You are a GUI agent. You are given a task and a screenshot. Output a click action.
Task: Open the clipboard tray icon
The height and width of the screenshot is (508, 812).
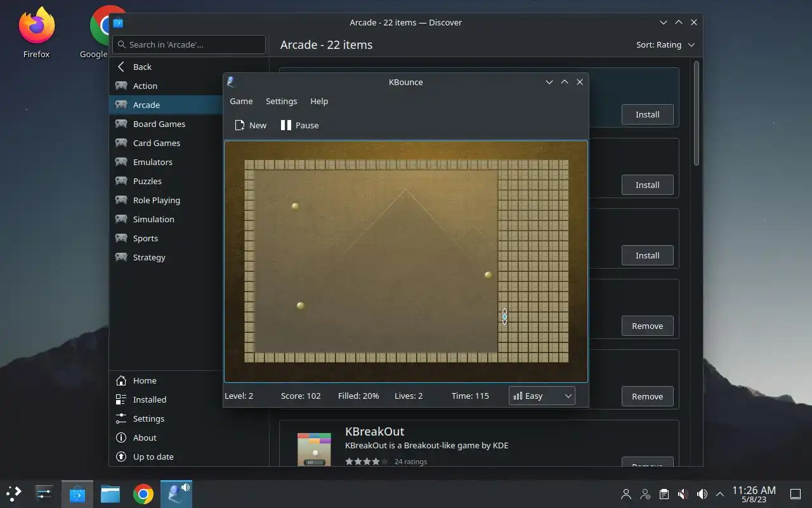[x=664, y=493]
